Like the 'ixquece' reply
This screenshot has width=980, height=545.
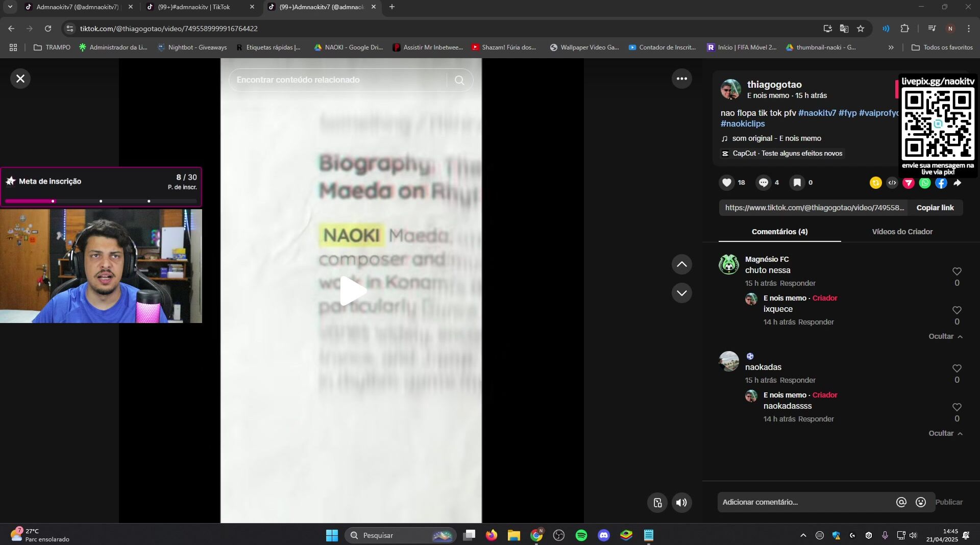click(x=957, y=310)
